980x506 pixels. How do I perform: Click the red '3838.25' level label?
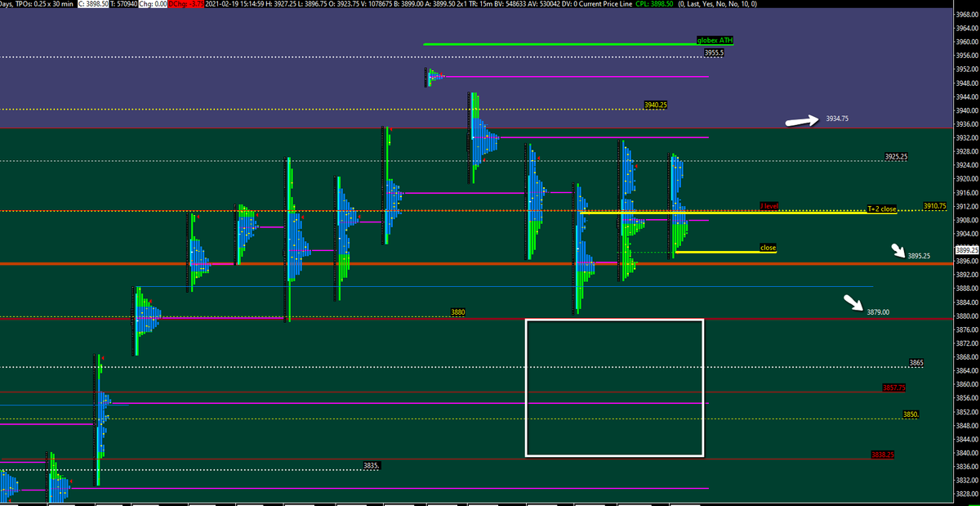coord(883,455)
